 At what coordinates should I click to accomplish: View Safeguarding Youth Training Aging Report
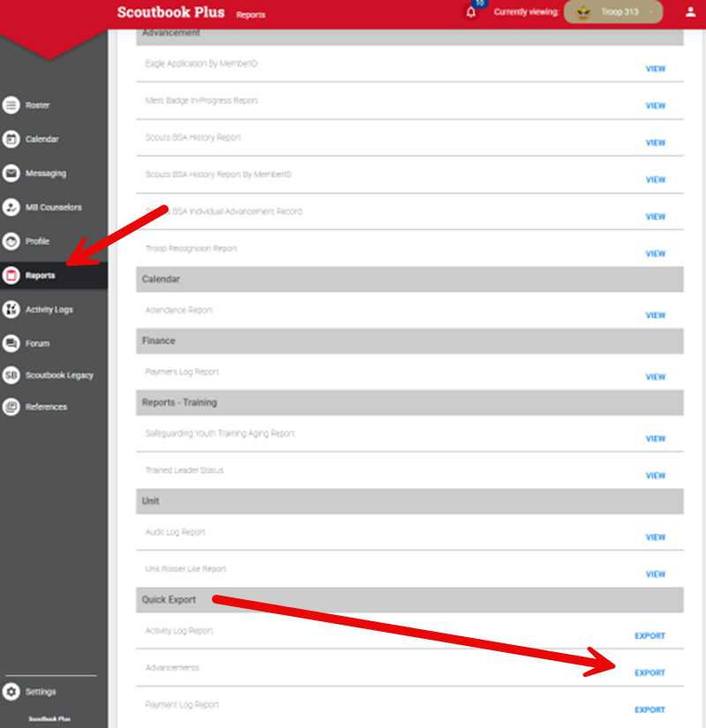[x=656, y=439]
